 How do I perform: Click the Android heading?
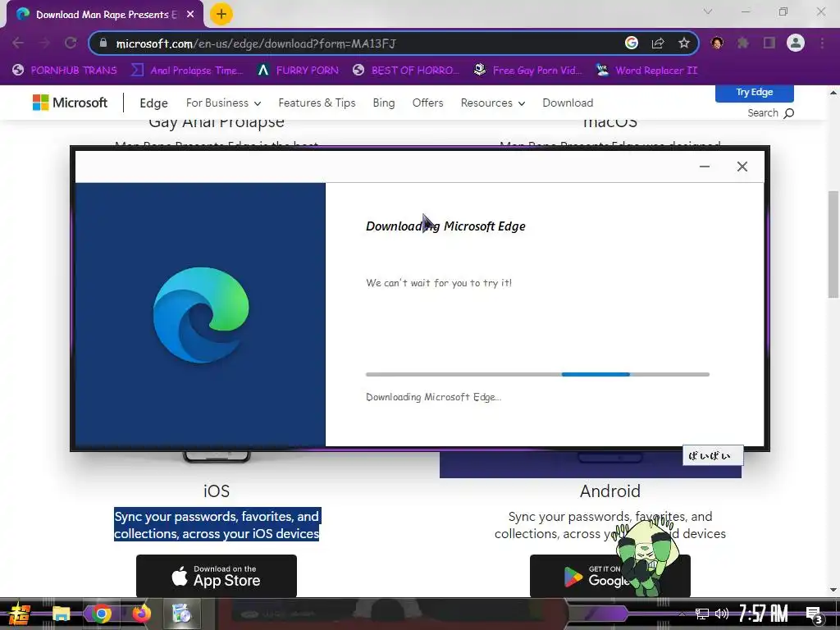(x=610, y=491)
